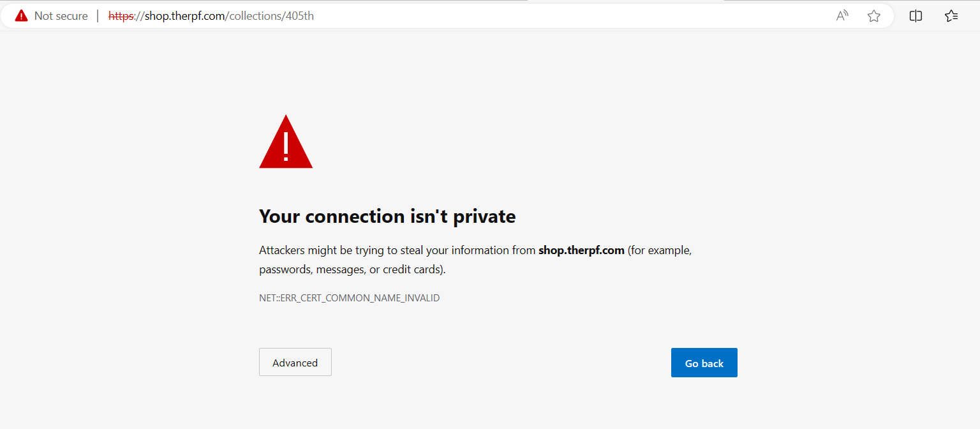Click the red Not secure warning icon
The image size is (980, 429).
point(22,16)
